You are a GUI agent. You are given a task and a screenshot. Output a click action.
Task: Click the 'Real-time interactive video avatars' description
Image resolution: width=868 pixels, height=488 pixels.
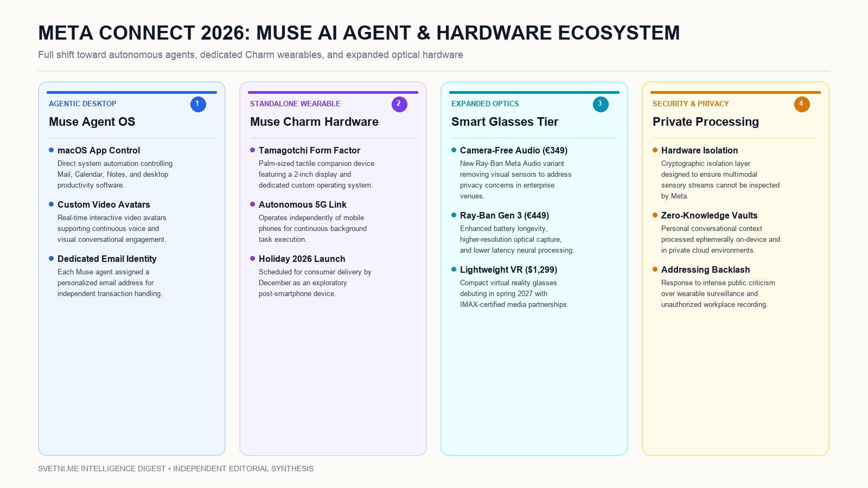tap(112, 228)
